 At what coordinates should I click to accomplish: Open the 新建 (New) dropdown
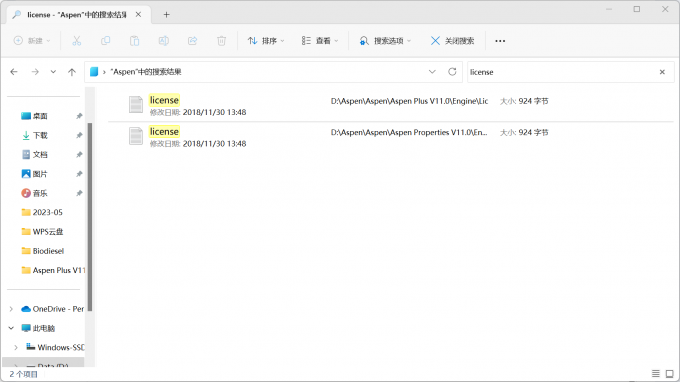[32, 41]
